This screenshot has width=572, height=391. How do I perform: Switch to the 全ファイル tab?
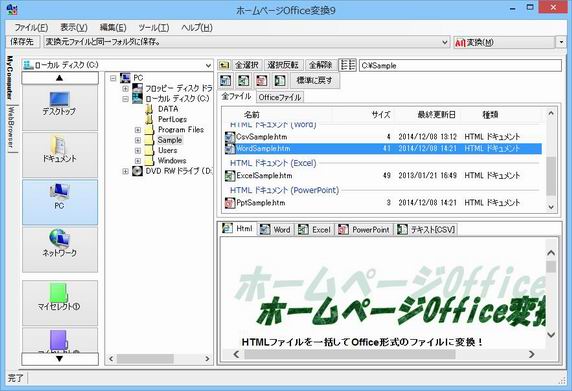(236, 96)
